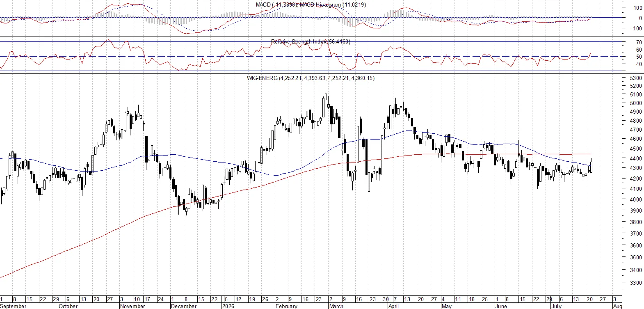The image size is (644, 309).
Task: Click the MACD scale value 100
Action: [x=638, y=8]
